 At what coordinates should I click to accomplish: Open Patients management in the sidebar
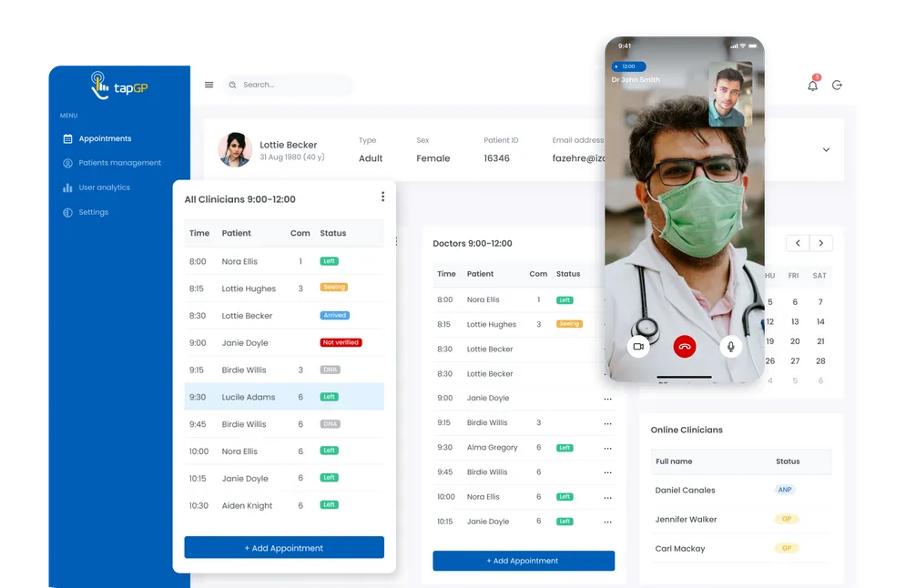[112, 163]
